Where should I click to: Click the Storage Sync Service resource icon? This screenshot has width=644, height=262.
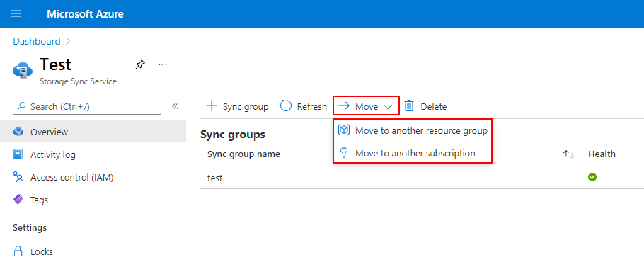point(23,70)
